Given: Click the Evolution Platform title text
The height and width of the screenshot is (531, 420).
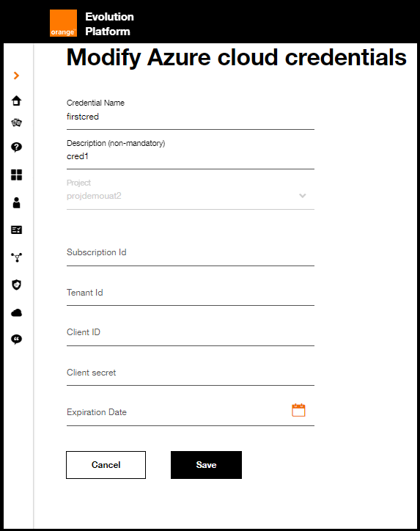Looking at the screenshot, I should click(x=109, y=23).
